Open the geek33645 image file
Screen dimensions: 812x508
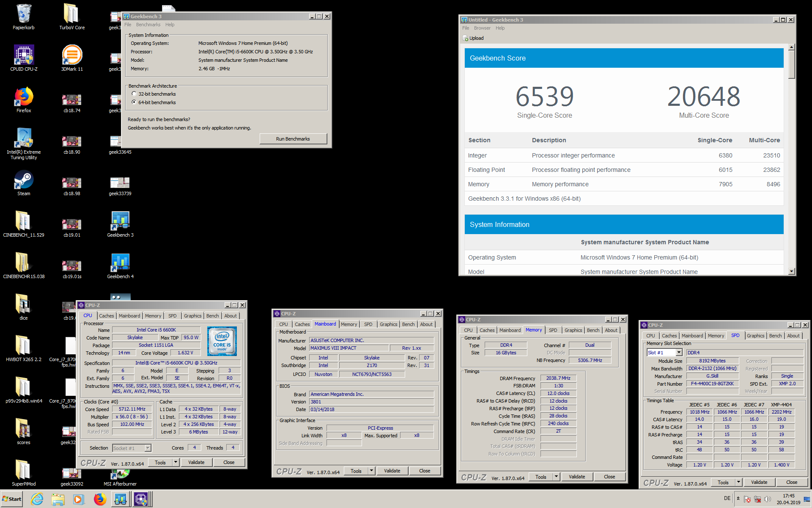[120, 146]
